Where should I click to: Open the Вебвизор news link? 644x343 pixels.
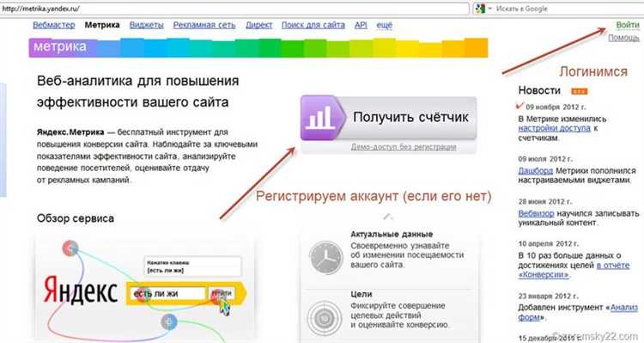[x=536, y=213]
